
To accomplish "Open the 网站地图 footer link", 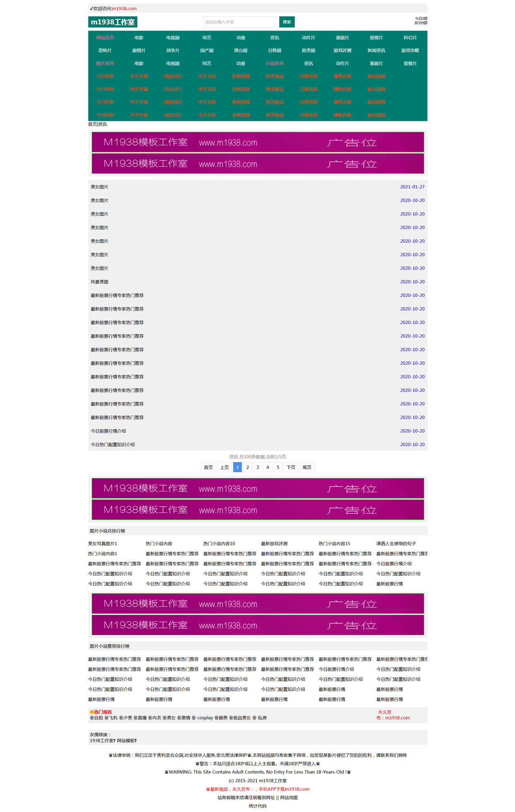I will coord(289,798).
